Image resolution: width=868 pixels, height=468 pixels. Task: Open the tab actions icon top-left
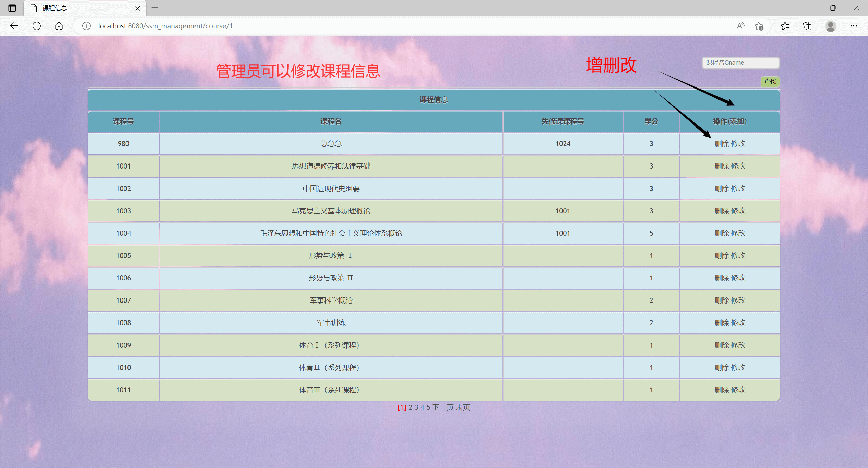pyautogui.click(x=12, y=8)
